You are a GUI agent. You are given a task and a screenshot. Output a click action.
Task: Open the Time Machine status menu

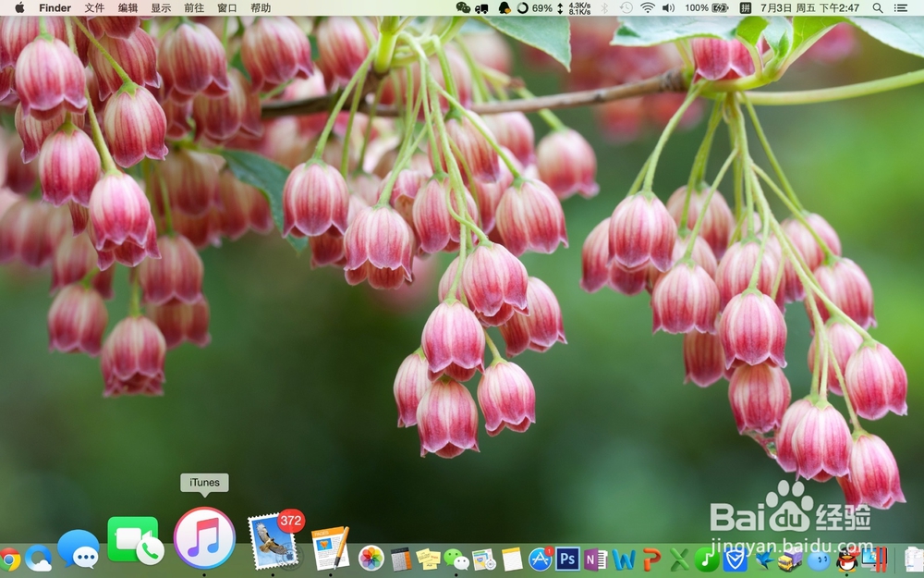626,7
